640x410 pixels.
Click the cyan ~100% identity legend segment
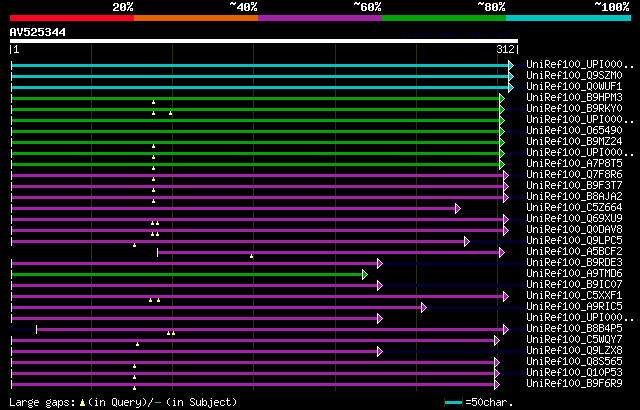[569, 18]
